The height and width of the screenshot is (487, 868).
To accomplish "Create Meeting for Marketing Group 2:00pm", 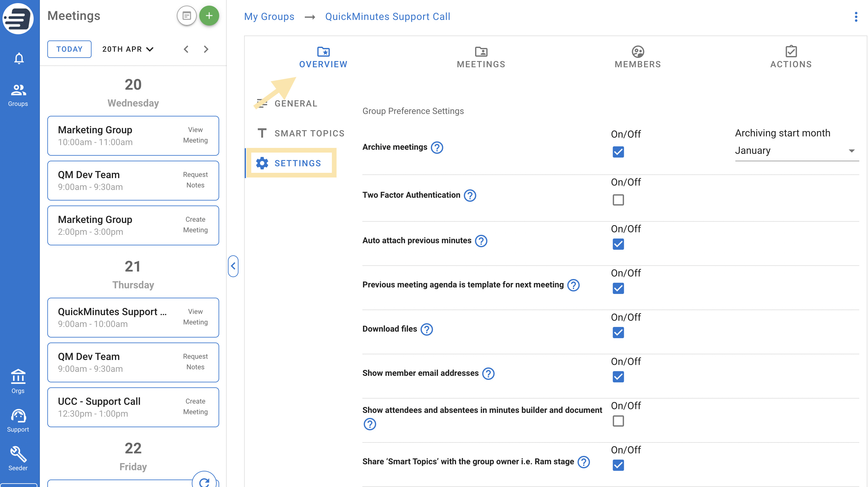I will 196,225.
